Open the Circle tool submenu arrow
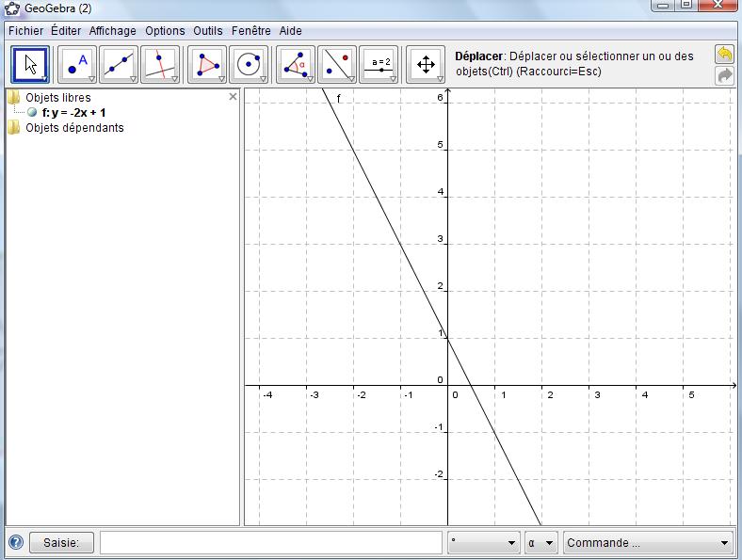The image size is (742, 560). point(263,79)
